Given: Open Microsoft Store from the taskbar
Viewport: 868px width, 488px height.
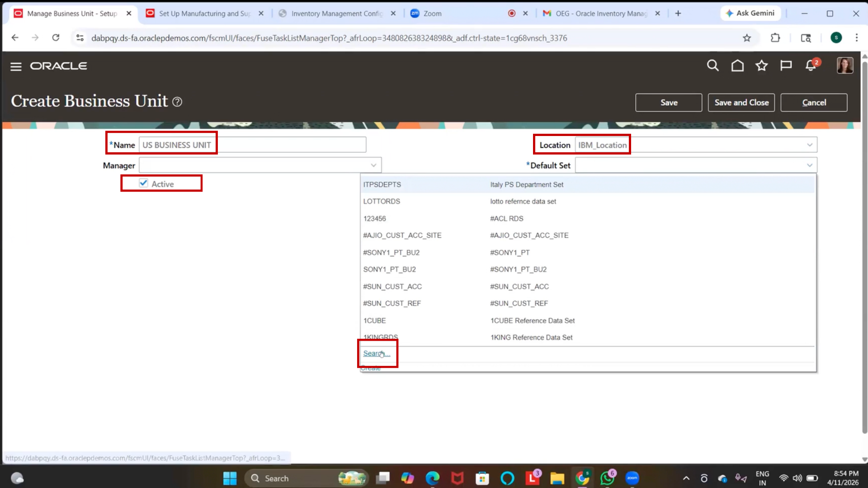Looking at the screenshot, I should 482,478.
